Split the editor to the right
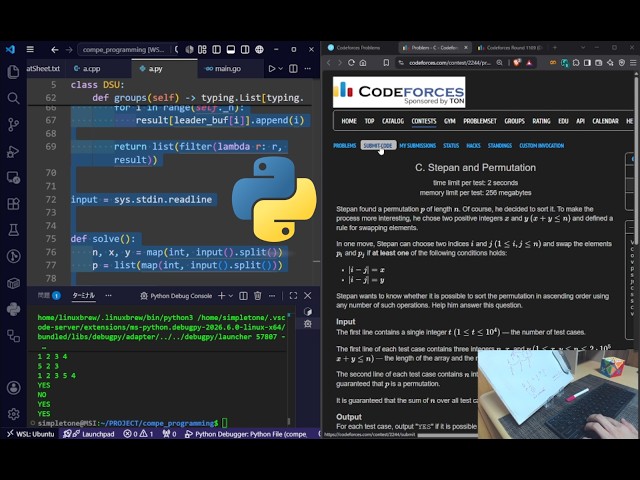 (x=293, y=69)
